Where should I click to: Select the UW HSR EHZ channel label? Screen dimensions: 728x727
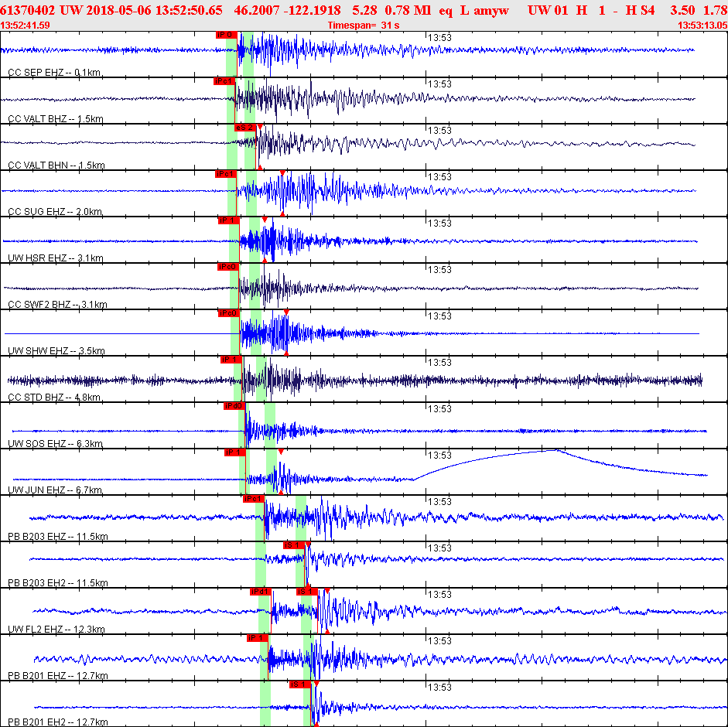(55, 258)
